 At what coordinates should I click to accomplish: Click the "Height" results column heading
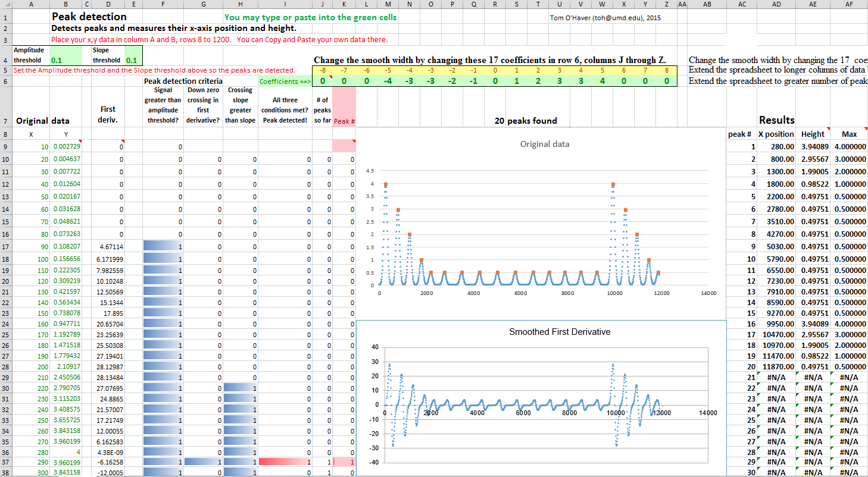(x=813, y=134)
